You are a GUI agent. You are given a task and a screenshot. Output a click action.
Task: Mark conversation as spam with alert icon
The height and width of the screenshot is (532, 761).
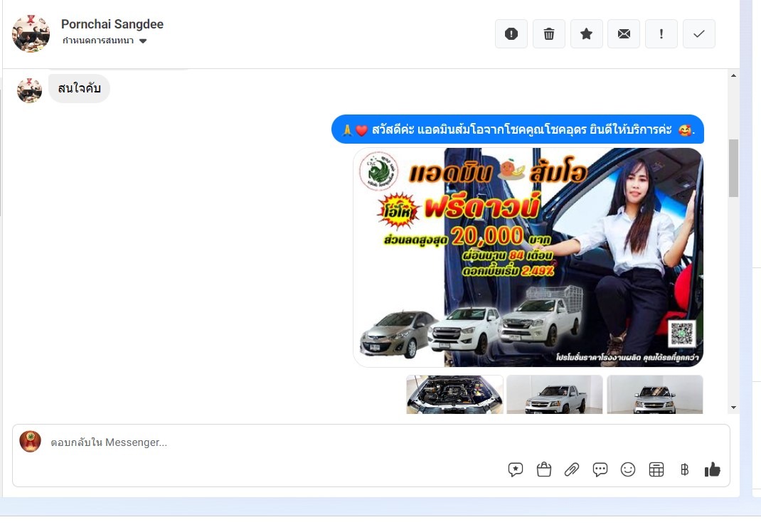pos(511,34)
